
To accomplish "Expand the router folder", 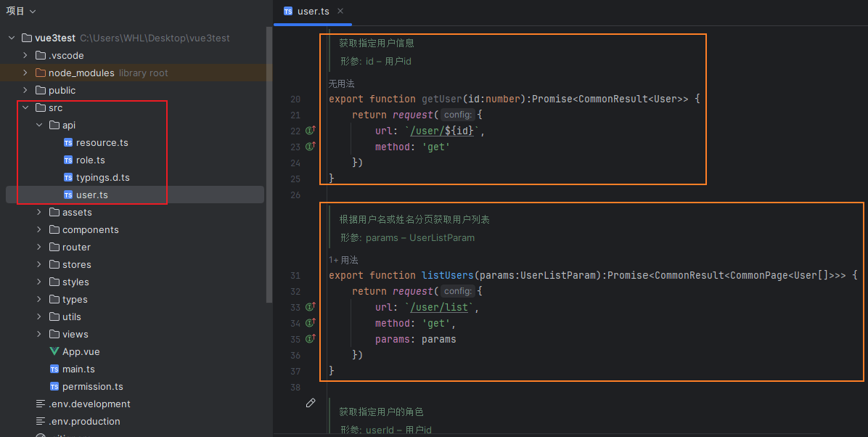I will 39,247.
